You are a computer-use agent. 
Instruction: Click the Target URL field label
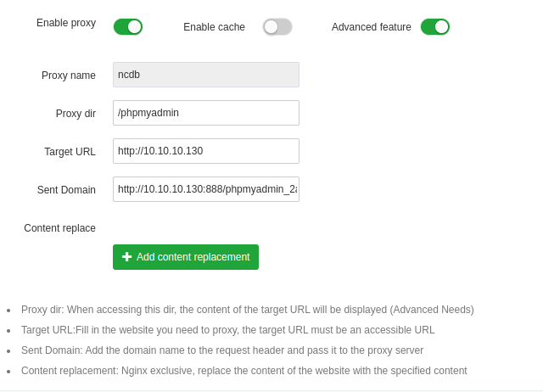coord(70,152)
